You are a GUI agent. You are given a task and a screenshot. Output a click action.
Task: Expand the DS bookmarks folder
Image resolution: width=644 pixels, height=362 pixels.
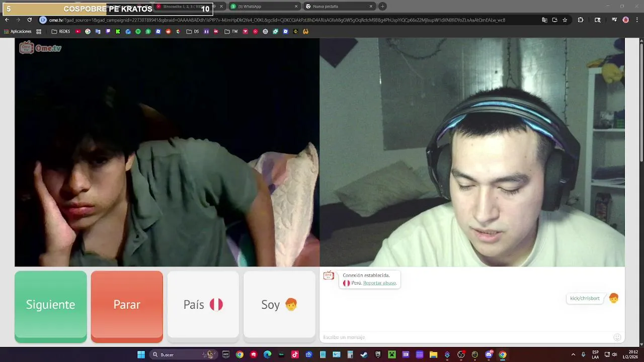pos(193,31)
